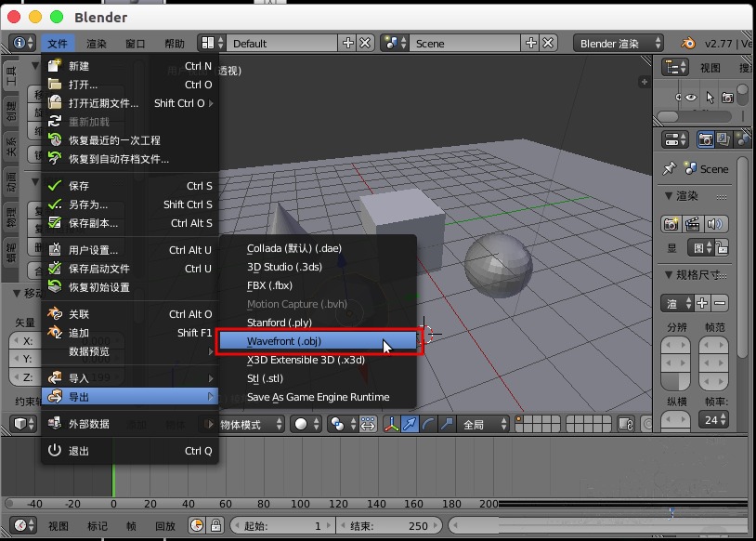Enable translate manipulator arrow icon
The image size is (756, 541).
(410, 425)
